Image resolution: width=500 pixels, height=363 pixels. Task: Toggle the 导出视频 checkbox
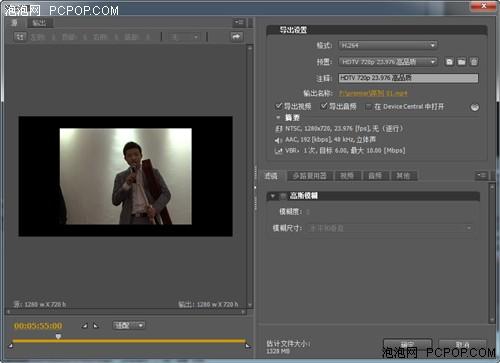tap(279, 106)
